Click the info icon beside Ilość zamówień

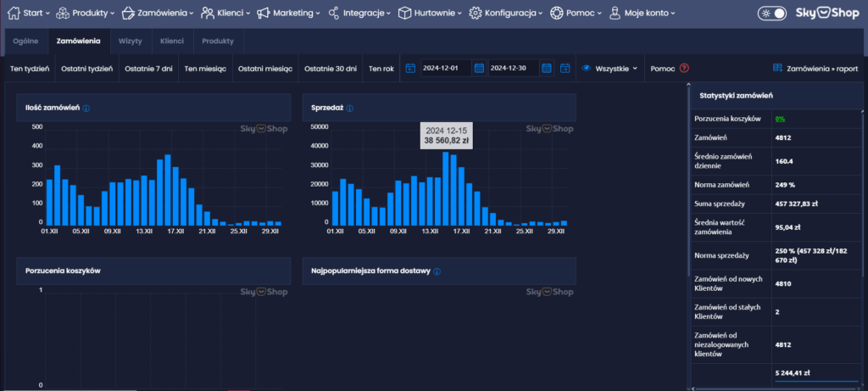86,109
